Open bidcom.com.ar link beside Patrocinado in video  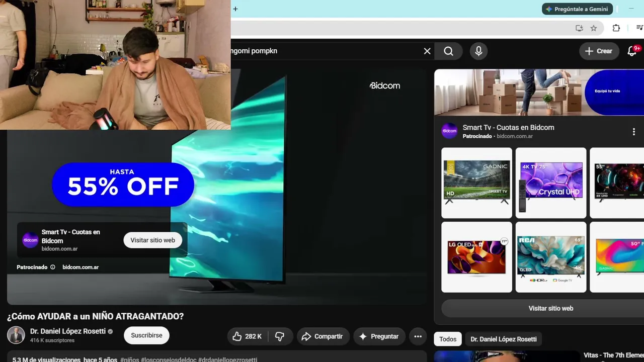(80, 267)
